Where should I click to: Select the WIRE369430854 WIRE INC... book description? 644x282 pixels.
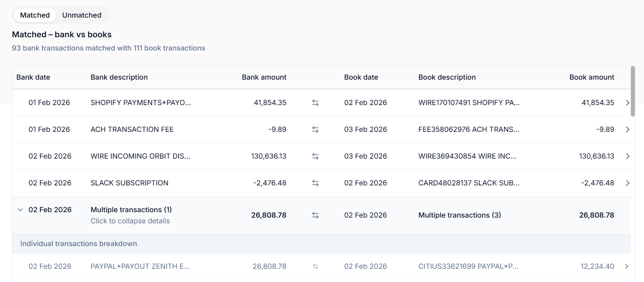coord(467,156)
